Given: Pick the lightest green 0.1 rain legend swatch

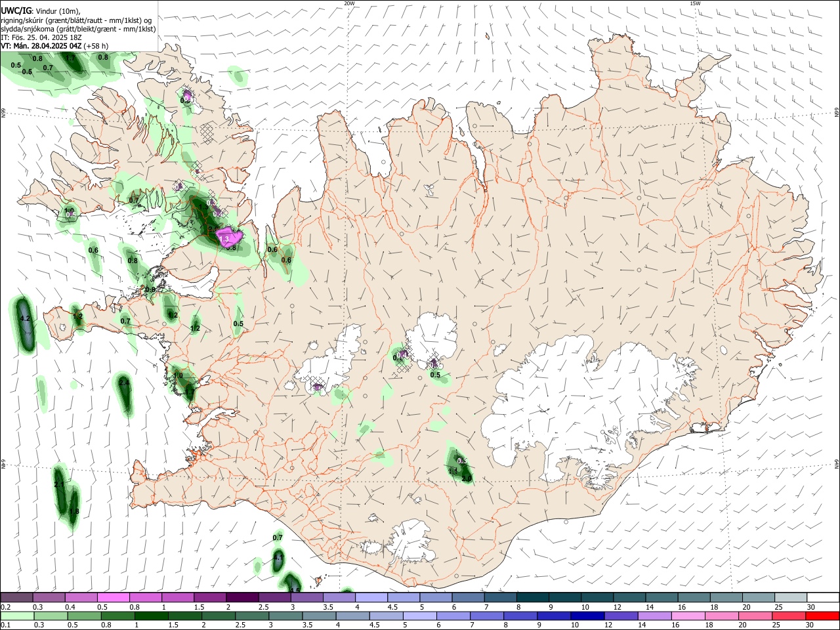Looking at the screenshot, I should (18, 616).
